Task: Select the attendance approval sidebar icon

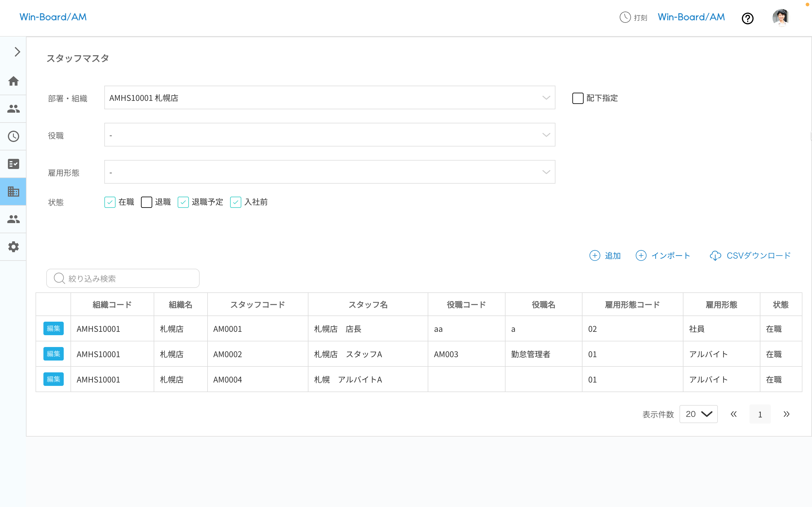Action: (x=14, y=164)
